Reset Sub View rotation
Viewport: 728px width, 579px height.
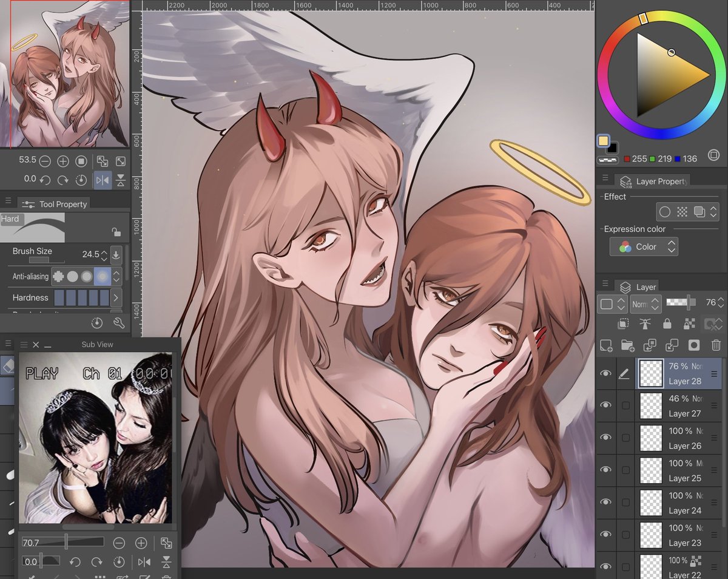[120, 561]
